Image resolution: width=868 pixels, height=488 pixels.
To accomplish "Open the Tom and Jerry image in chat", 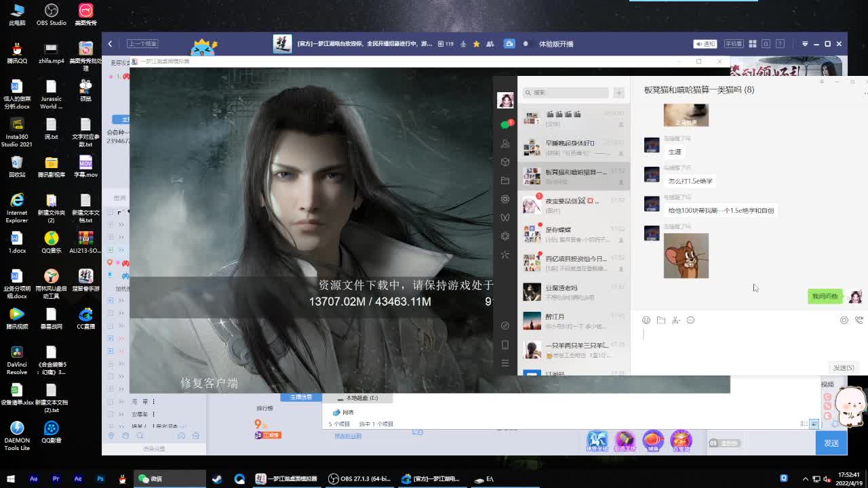I will [686, 256].
